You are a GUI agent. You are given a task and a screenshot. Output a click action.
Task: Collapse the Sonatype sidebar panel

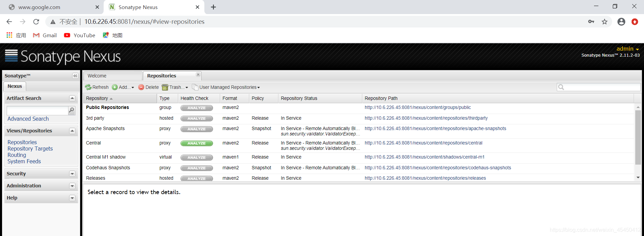[x=75, y=76]
